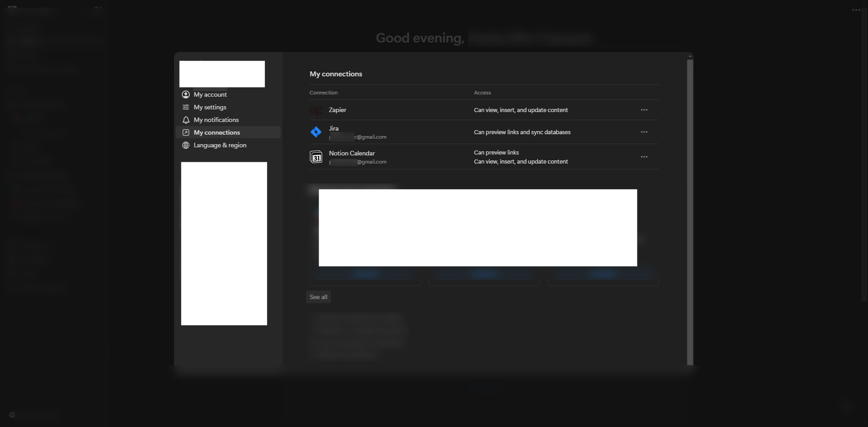This screenshot has height=427, width=868.
Task: Click Zapier's 'Can view, insert, and update content'
Action: [x=521, y=110]
